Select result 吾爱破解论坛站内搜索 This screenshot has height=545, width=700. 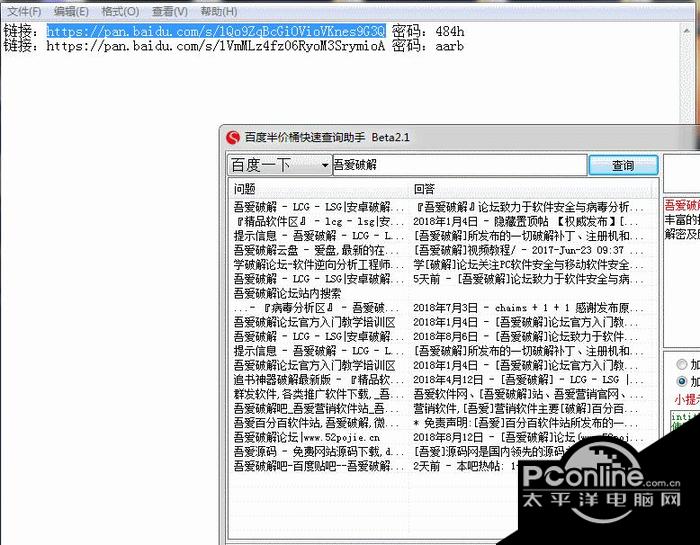(287, 293)
